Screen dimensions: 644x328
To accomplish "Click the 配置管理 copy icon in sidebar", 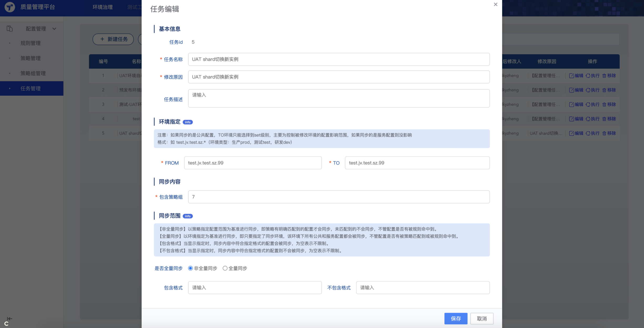I will tap(10, 29).
